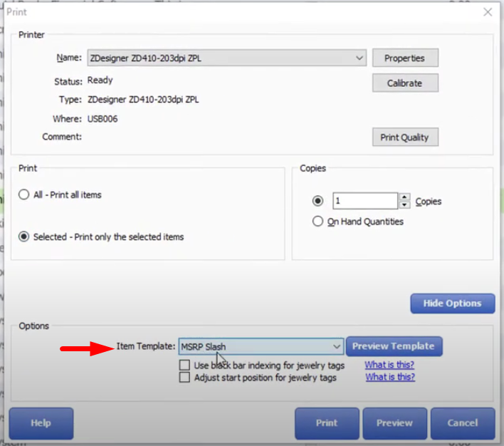504x446 pixels.
Task: Click the Properties button
Action: pyautogui.click(x=405, y=58)
